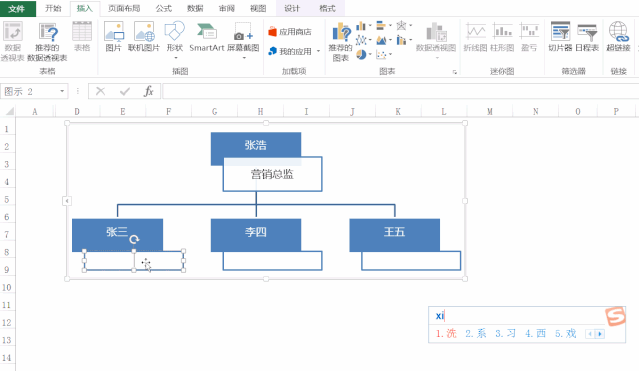Click the empty title box under 王五

411,261
